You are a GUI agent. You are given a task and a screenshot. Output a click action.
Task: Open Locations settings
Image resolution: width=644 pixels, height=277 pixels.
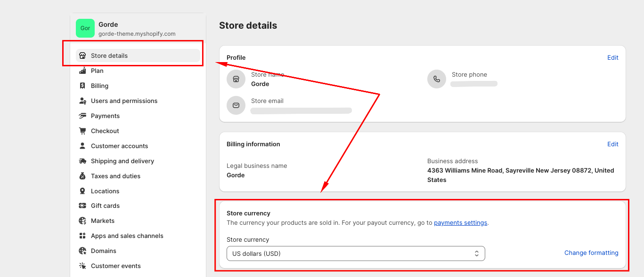[x=105, y=191]
